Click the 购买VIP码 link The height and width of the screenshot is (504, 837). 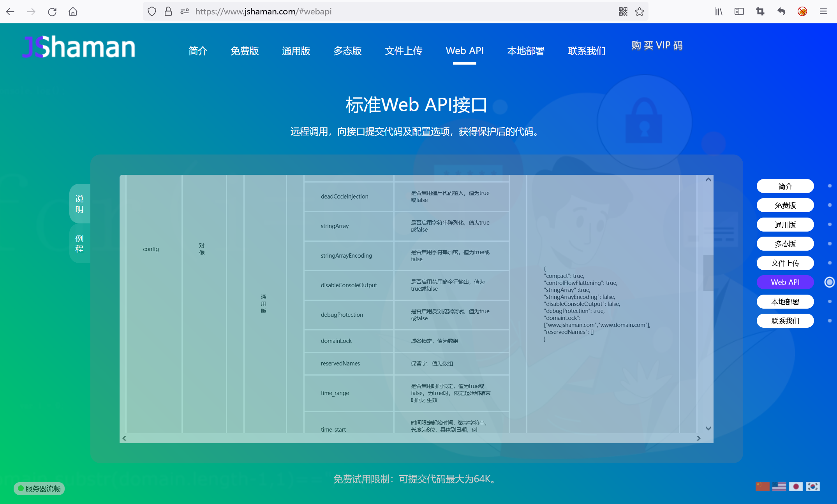pyautogui.click(x=657, y=46)
